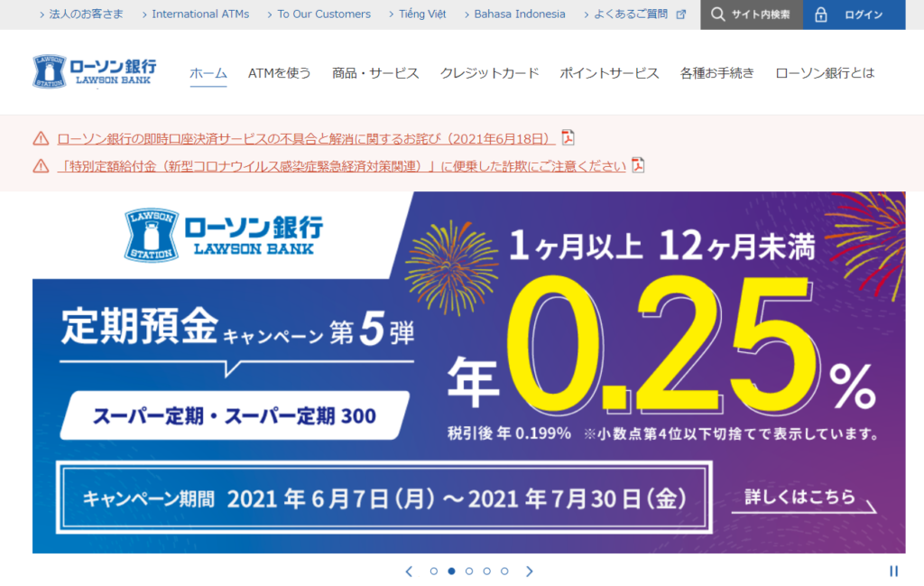
Task: Click warning triangle beside the 特別定額給付金 notice
Action: (41, 166)
